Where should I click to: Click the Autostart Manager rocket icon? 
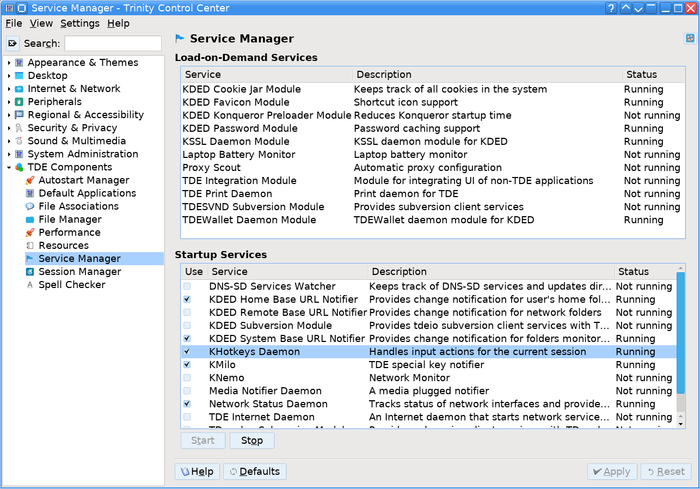(x=30, y=180)
